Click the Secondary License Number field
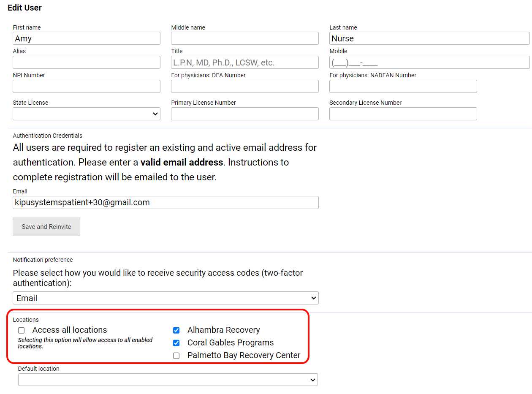This screenshot has width=532, height=394. [x=403, y=114]
